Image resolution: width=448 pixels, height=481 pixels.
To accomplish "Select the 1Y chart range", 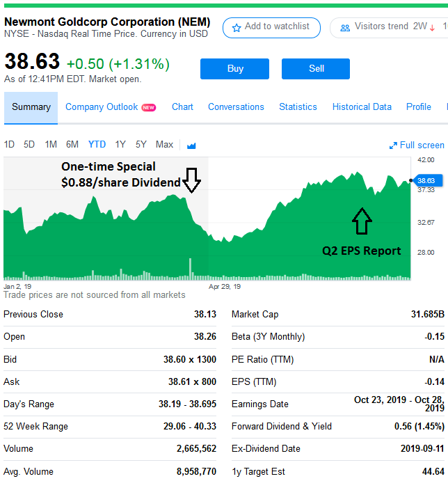I will [120, 144].
